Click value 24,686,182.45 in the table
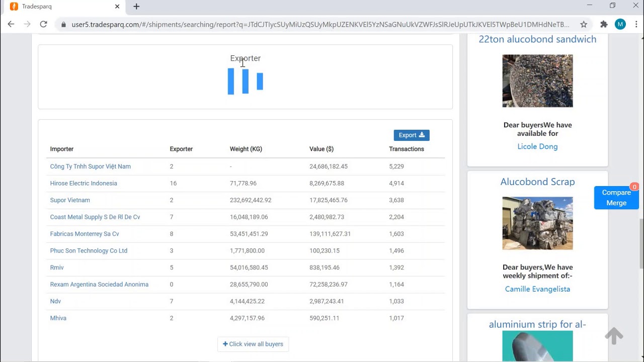644x362 pixels. click(x=329, y=166)
